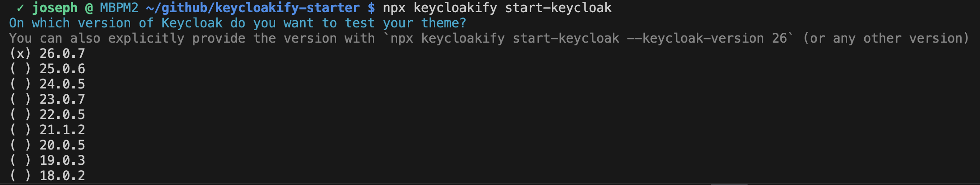
Task: Choose the 25.0.6 radio option
Action: 20,69
